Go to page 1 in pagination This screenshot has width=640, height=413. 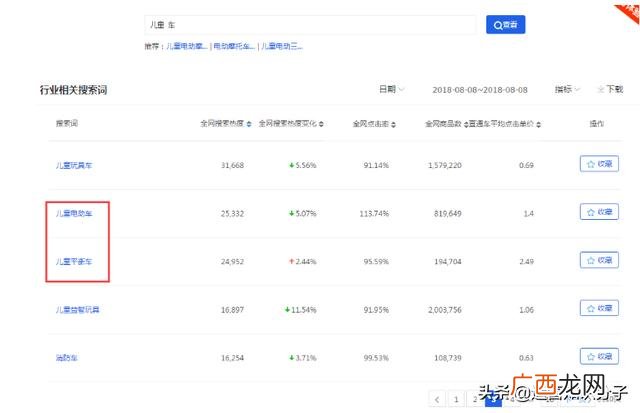pyautogui.click(x=456, y=400)
